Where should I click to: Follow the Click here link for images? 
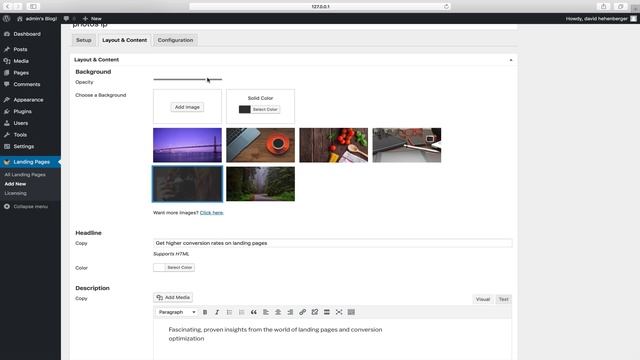click(x=211, y=213)
